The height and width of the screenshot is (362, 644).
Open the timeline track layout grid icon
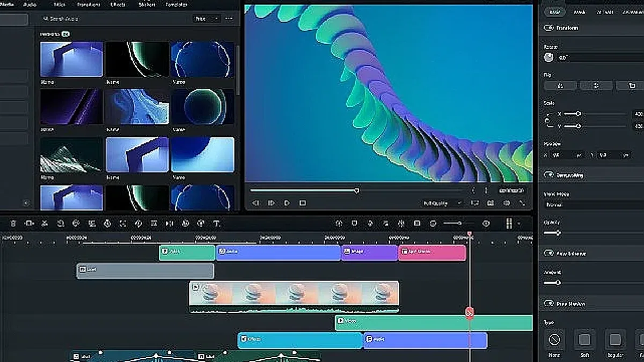509,223
